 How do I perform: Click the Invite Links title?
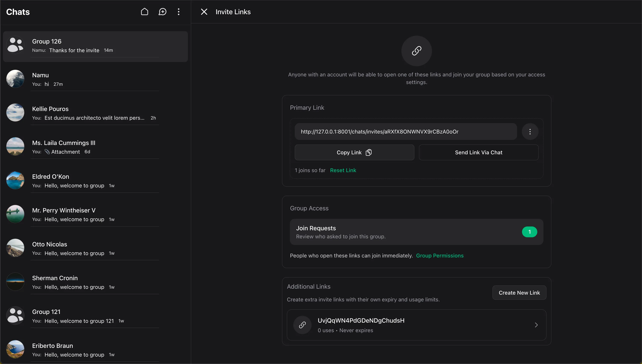point(233,12)
